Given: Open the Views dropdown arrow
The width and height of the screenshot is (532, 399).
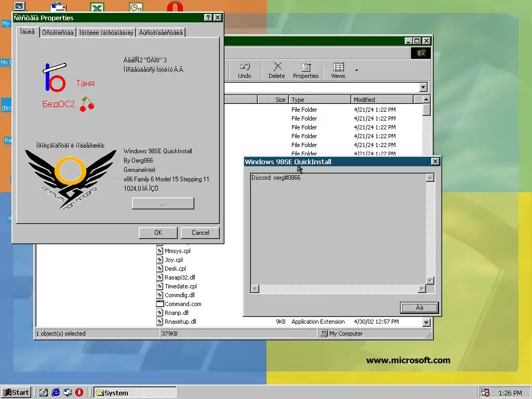Looking at the screenshot, I should pos(356,70).
